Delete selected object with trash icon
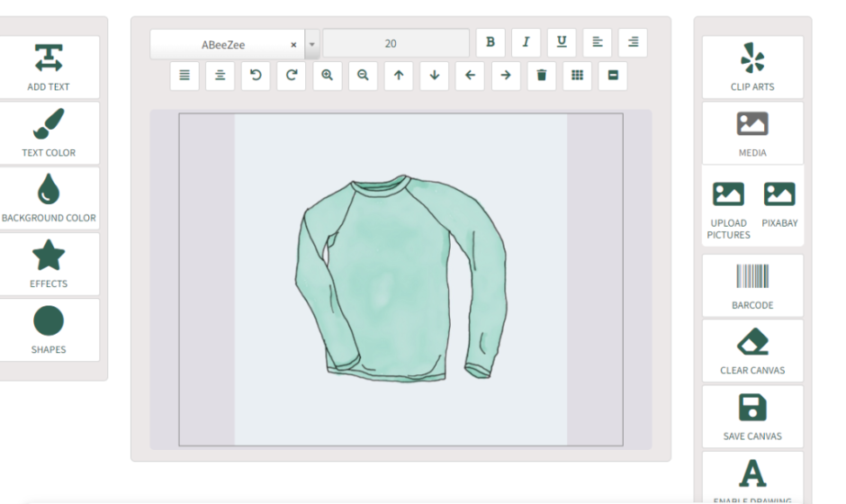Viewport: 846px width, 504px height. coord(541,76)
